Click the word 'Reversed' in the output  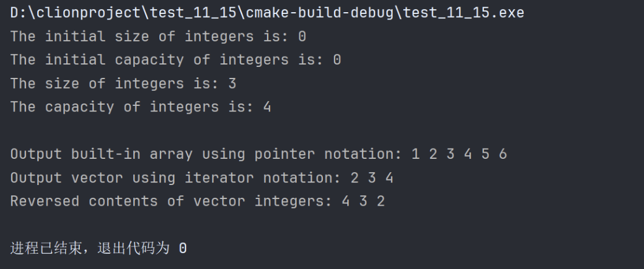click(44, 201)
